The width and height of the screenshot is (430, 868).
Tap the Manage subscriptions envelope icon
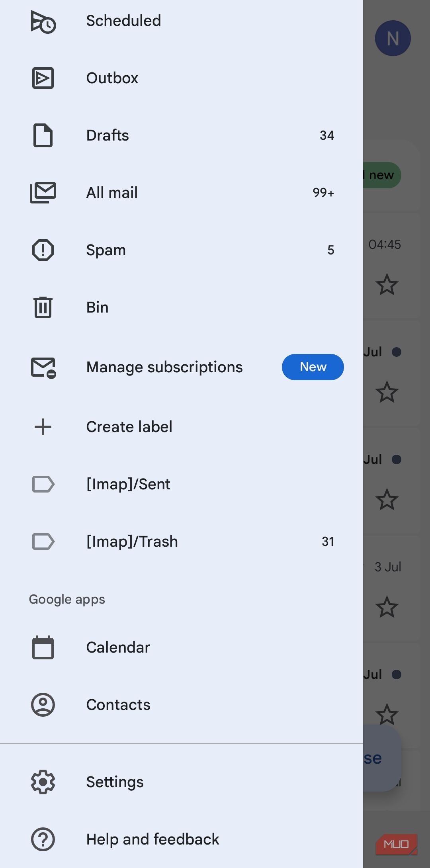point(43,368)
